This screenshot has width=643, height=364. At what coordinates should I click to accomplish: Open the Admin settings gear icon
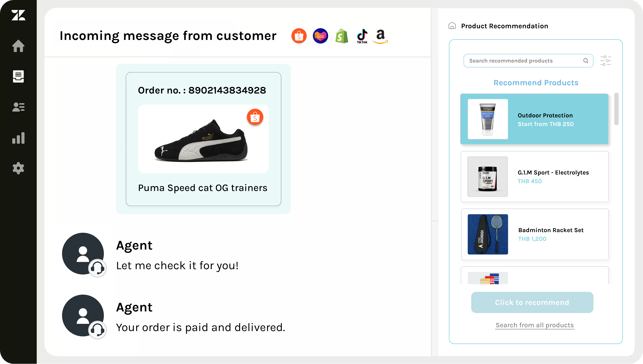coord(18,168)
